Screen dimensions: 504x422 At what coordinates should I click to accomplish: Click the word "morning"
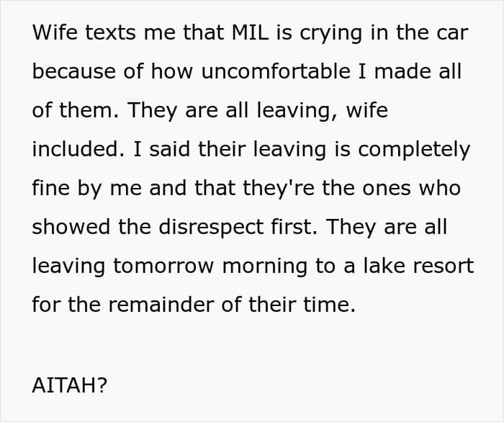click(264, 266)
